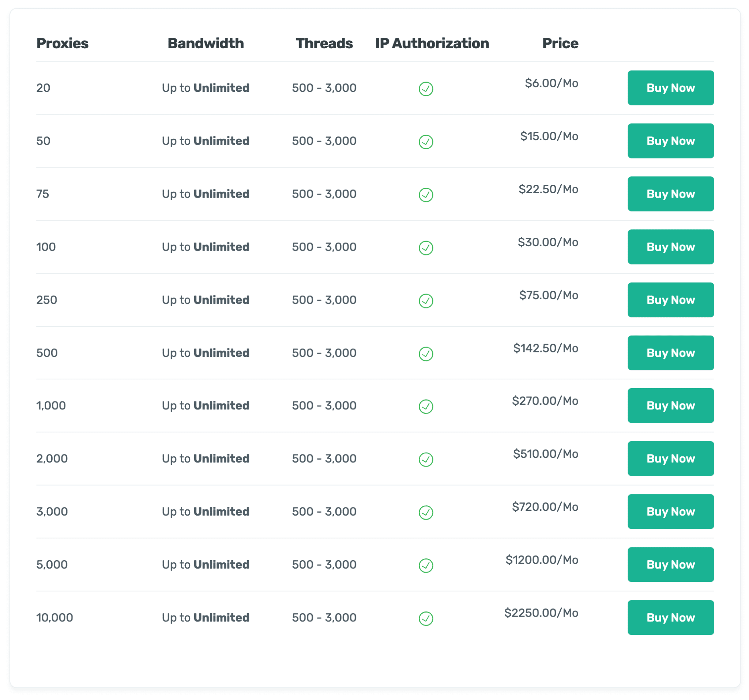This screenshot has width=749, height=700.
Task: Click 500 - 3,000 threads in the 250 proxies row
Action: (324, 300)
